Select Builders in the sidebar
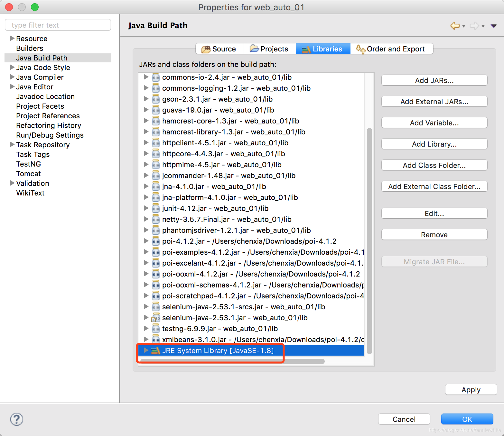Viewport: 504px width, 436px height. tap(30, 48)
